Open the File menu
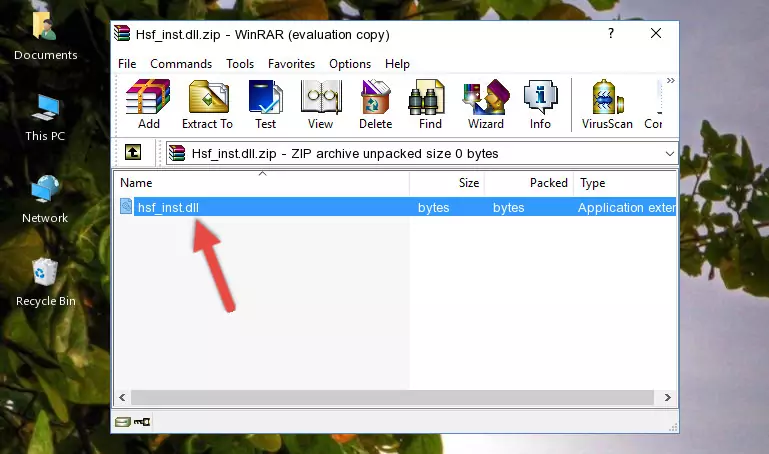Screen dimensions: 769x454 coord(127,64)
